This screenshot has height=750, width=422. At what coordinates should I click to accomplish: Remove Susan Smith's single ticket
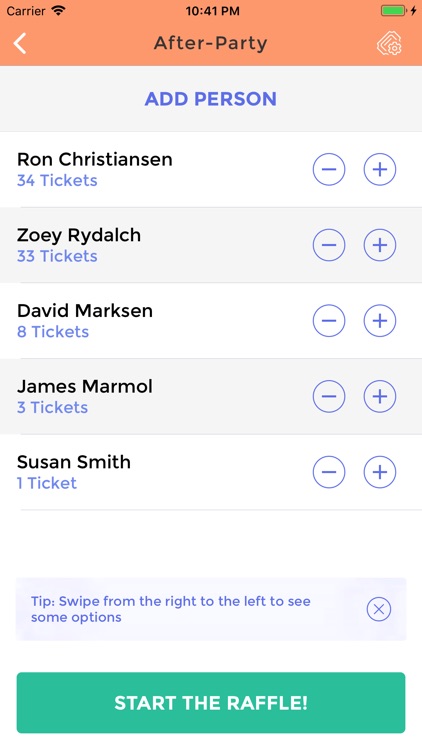click(x=329, y=472)
